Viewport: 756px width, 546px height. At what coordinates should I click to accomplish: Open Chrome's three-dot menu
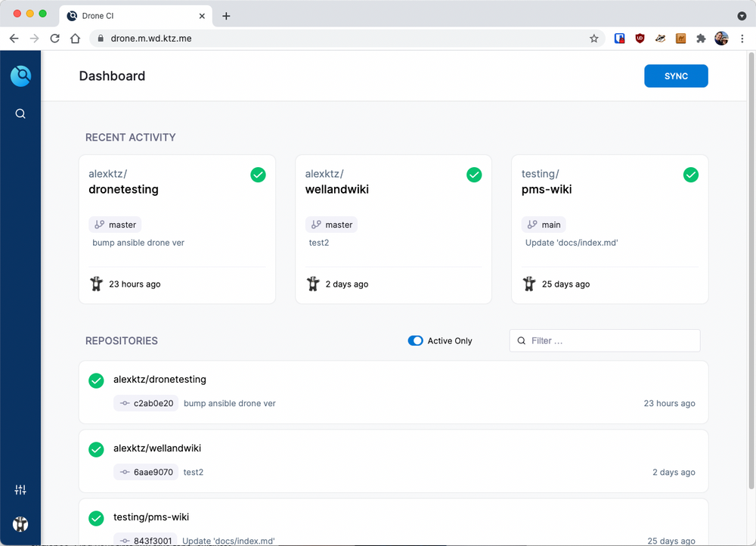[x=742, y=38]
